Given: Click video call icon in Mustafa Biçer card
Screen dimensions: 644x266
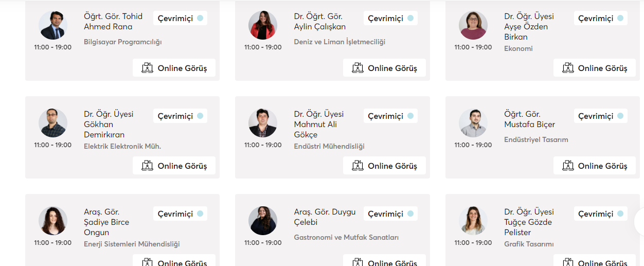Looking at the screenshot, I should (568, 166).
